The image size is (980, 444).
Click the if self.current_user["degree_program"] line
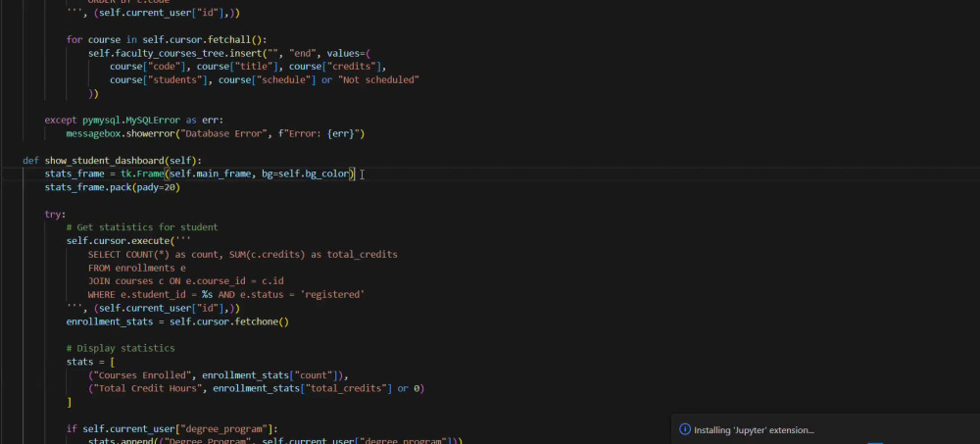click(x=171, y=429)
